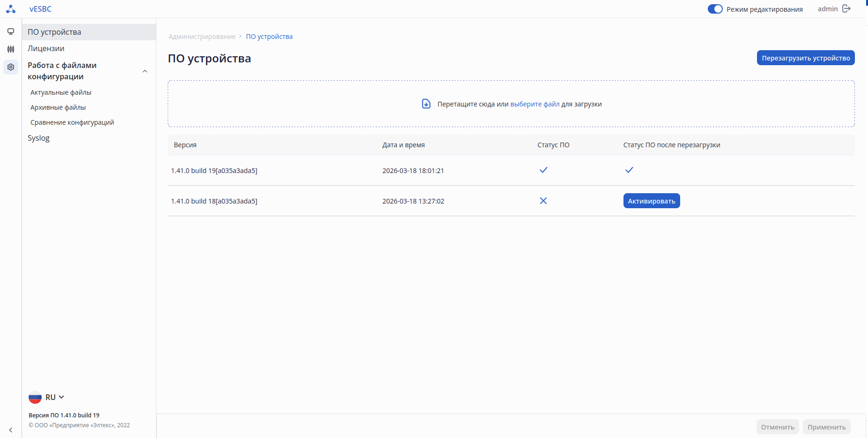Open Сравнение конфигураций page
868x438 pixels.
(x=72, y=122)
